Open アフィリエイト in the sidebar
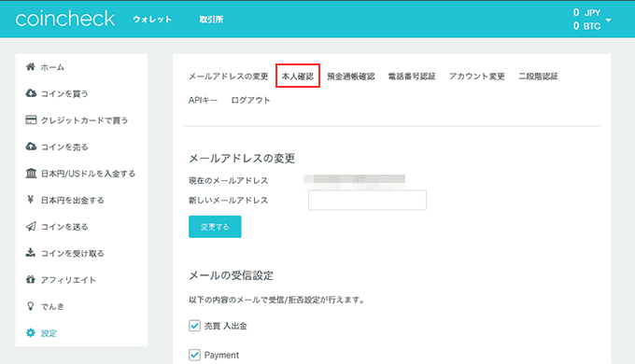635x364 pixels. 68,280
